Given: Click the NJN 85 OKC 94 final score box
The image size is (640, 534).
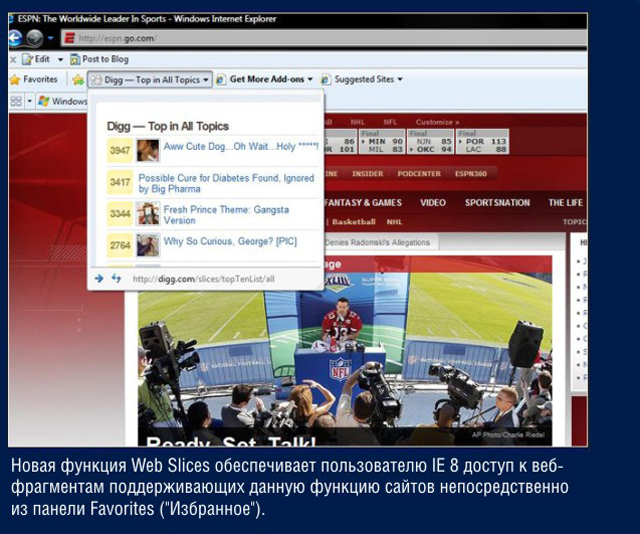Looking at the screenshot, I should tap(431, 142).
